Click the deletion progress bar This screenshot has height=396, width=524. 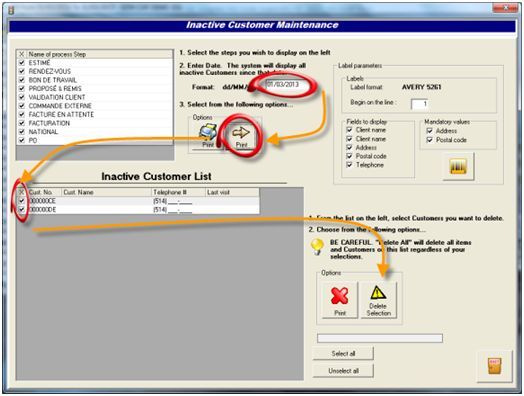[x=380, y=338]
